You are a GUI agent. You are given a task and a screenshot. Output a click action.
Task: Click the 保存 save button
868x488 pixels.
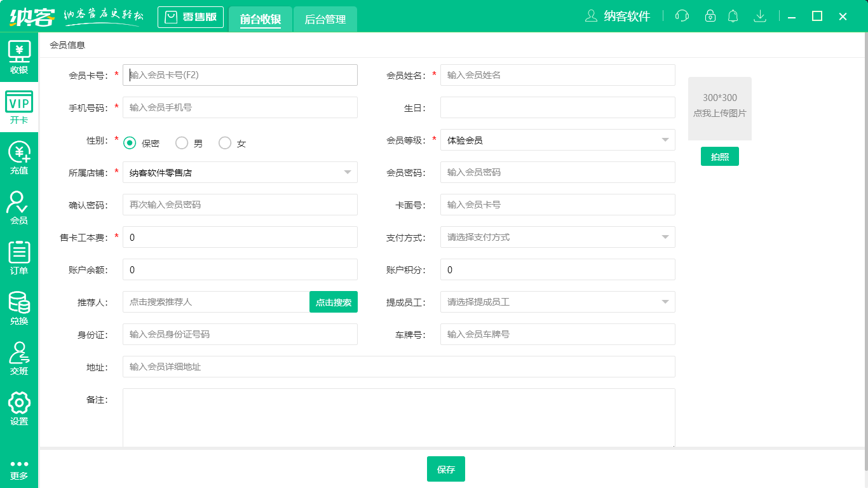(x=445, y=469)
